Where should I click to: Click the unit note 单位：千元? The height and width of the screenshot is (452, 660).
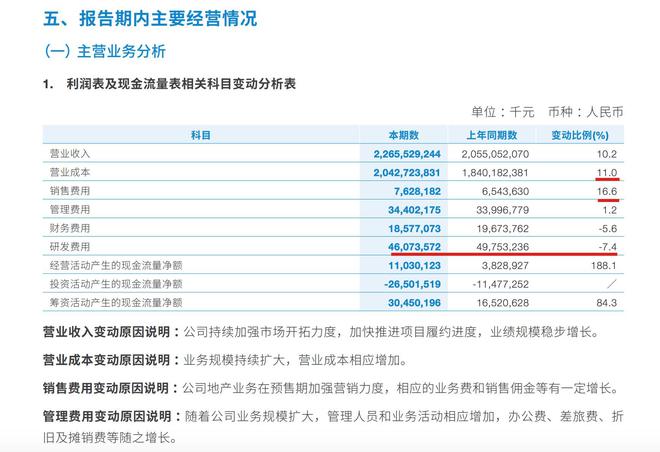[503, 112]
